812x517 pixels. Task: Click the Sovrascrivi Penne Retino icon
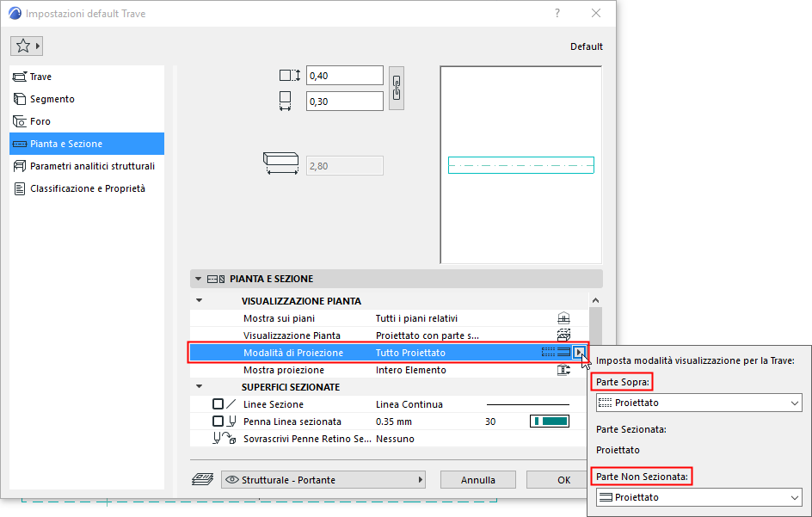tap(225, 438)
